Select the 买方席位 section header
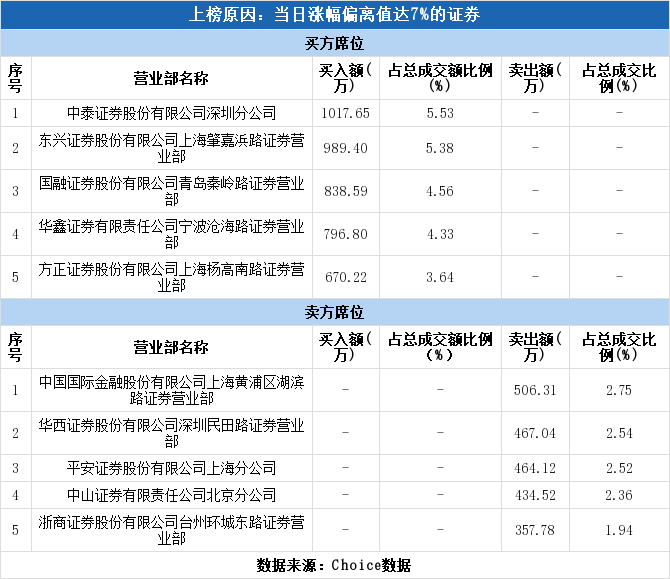The height and width of the screenshot is (579, 670). 335,43
